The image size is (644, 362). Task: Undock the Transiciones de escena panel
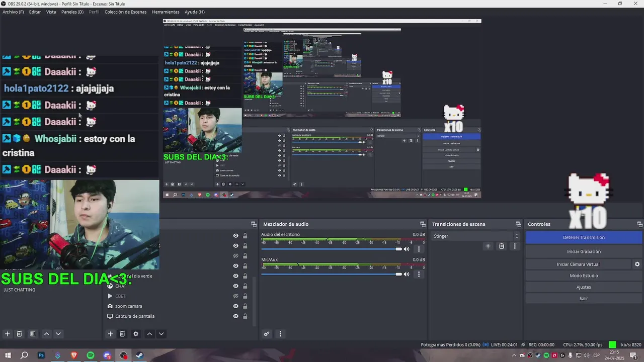pyautogui.click(x=518, y=224)
